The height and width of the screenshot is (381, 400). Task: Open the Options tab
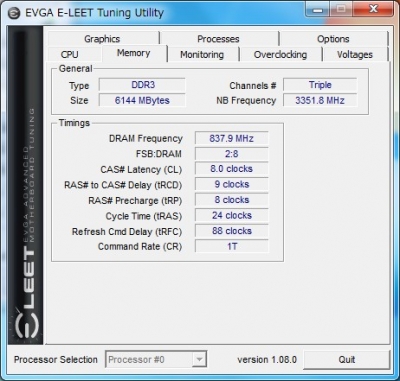pos(333,39)
